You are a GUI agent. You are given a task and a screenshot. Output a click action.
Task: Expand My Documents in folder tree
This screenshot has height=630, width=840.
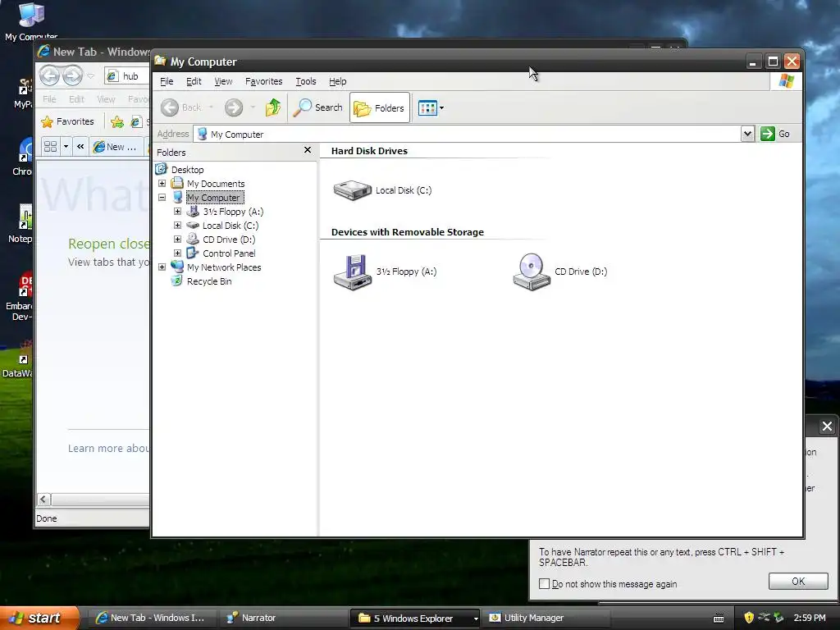[x=162, y=183]
